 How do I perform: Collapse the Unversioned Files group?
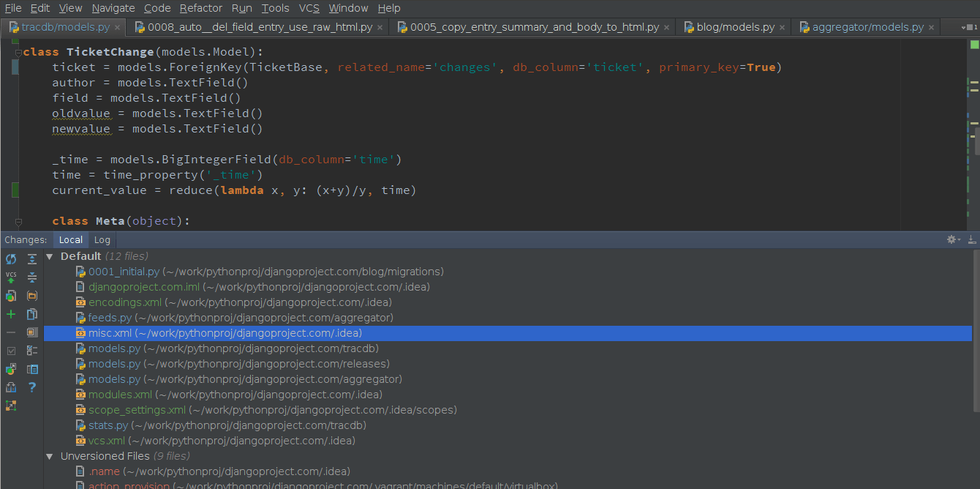pyautogui.click(x=49, y=455)
